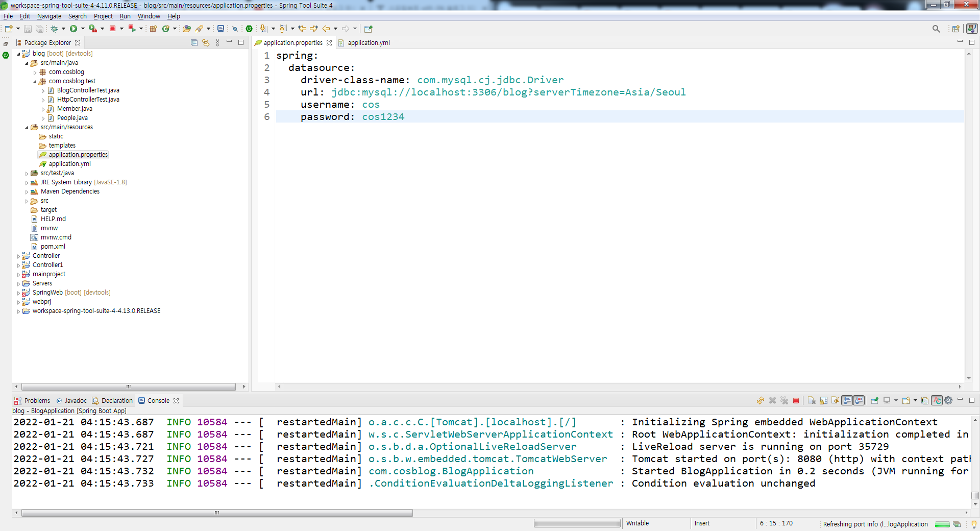
Task: Click the Save All icon in the toolbar
Action: (x=39, y=29)
